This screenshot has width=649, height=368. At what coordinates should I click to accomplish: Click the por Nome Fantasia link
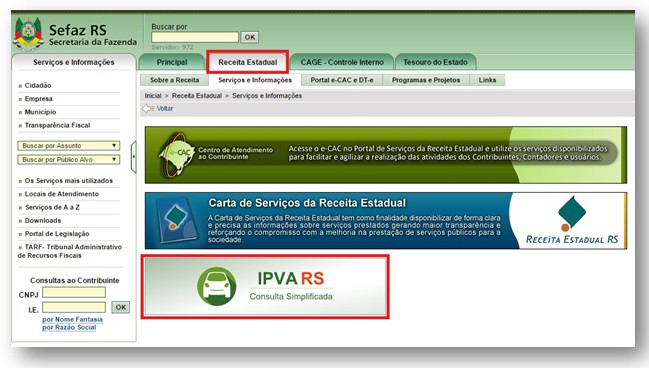pyautogui.click(x=72, y=319)
